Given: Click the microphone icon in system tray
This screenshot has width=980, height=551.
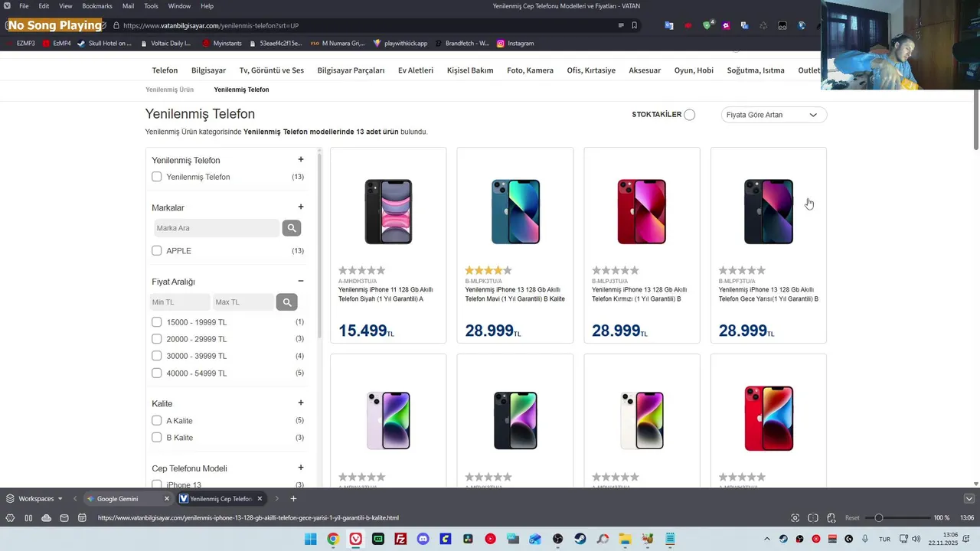Looking at the screenshot, I should 865,539.
